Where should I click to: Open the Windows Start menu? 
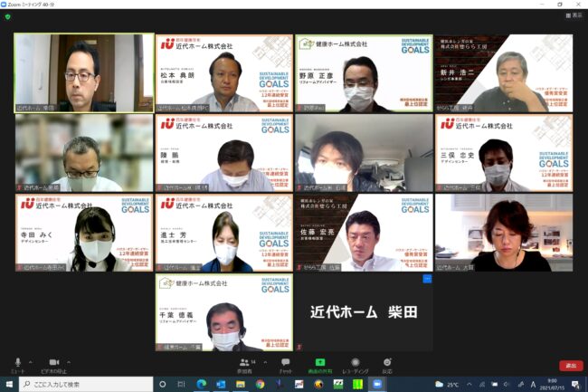tap(9, 384)
